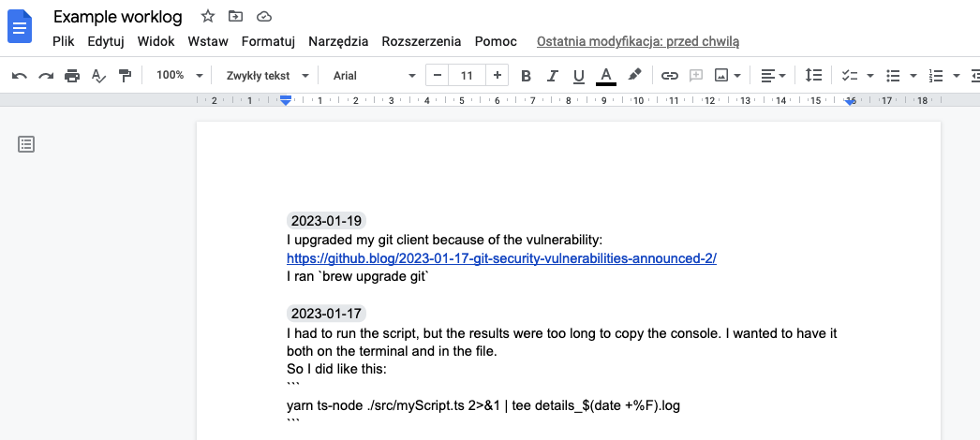
Task: Open the Rozszerzenia menu
Action: point(422,42)
